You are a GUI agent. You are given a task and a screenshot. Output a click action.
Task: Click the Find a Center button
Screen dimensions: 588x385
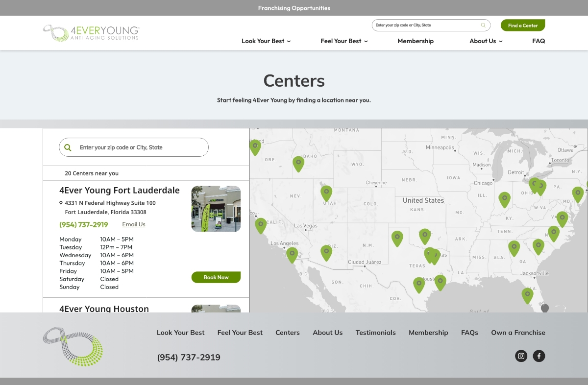pyautogui.click(x=523, y=25)
